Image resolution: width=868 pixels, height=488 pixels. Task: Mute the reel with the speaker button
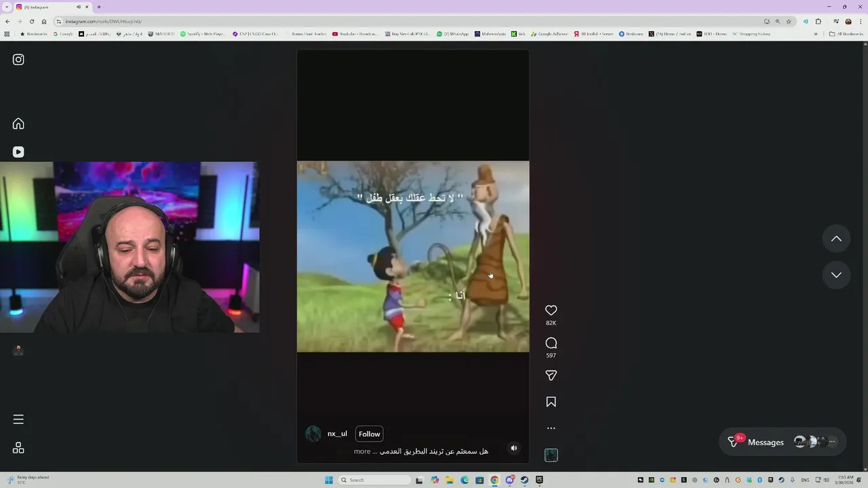514,448
